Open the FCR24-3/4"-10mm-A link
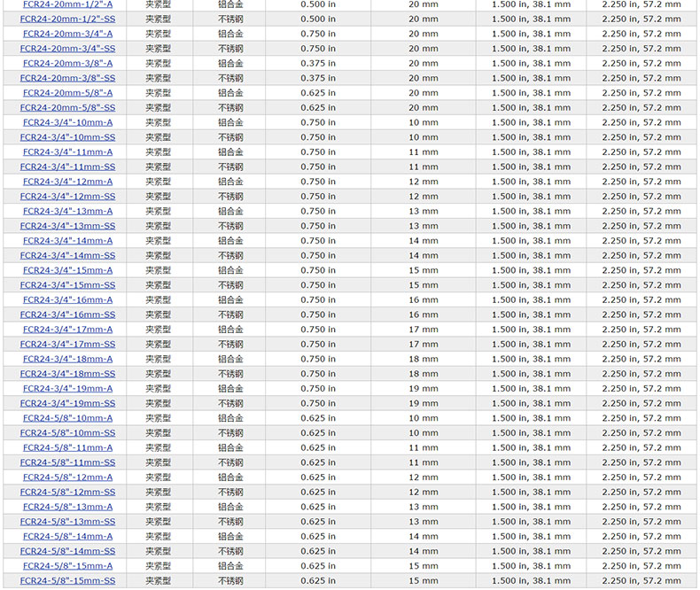700x590 pixels. point(67,122)
